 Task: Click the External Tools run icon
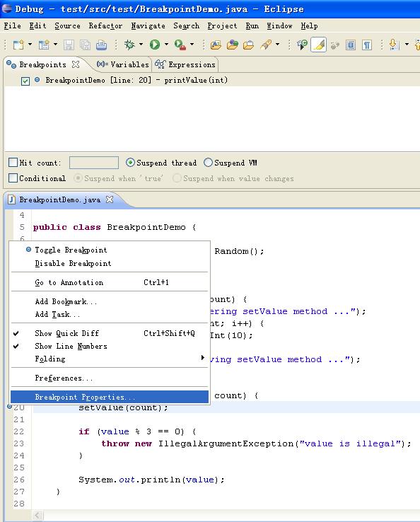tap(180, 45)
